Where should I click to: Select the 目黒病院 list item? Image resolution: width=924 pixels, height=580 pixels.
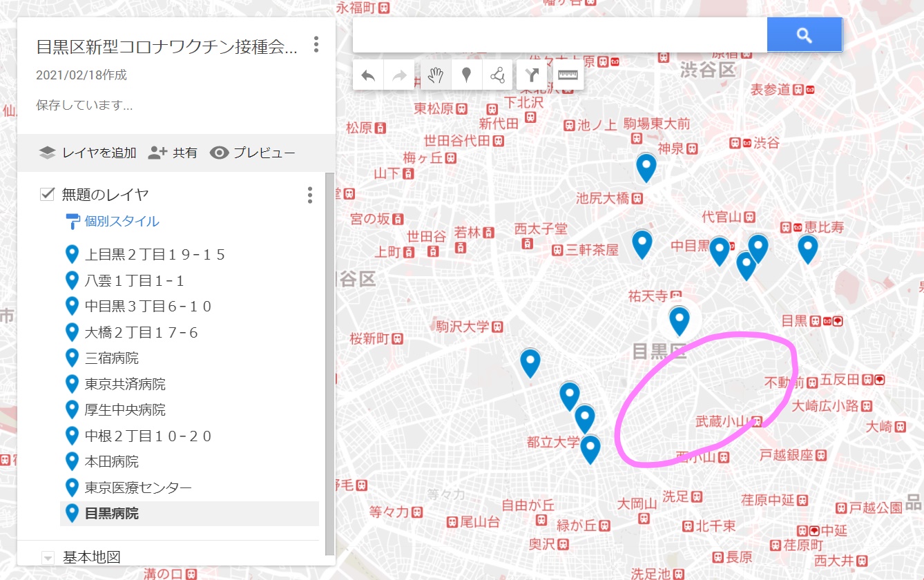[189, 514]
